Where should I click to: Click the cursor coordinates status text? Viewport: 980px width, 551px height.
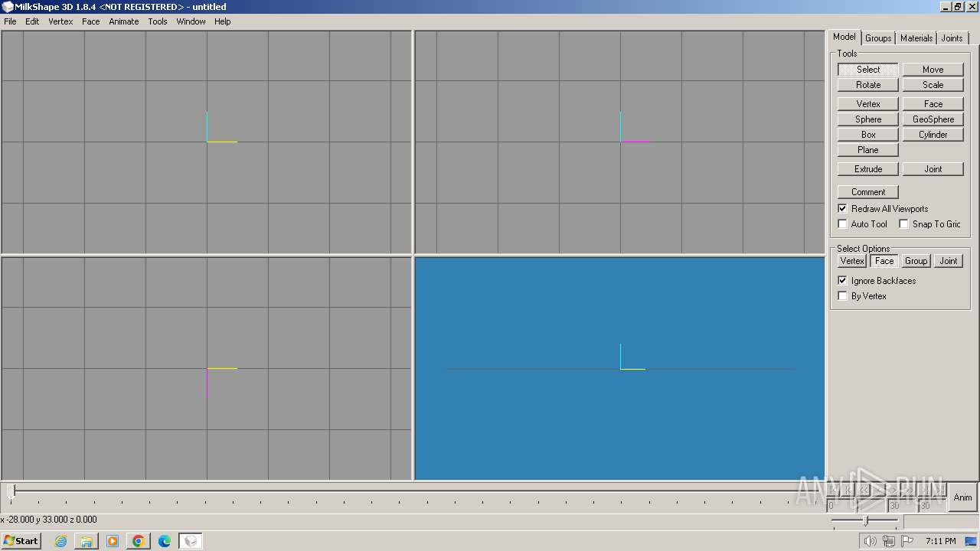[x=49, y=520]
